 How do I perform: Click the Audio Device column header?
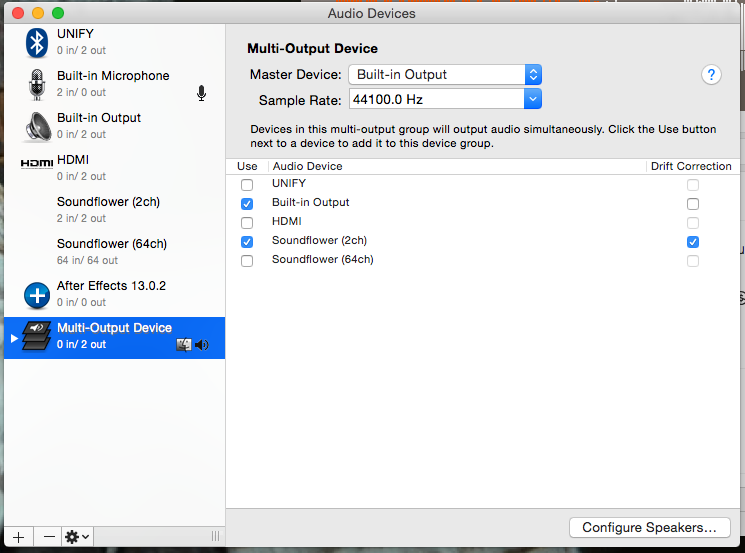point(307,166)
